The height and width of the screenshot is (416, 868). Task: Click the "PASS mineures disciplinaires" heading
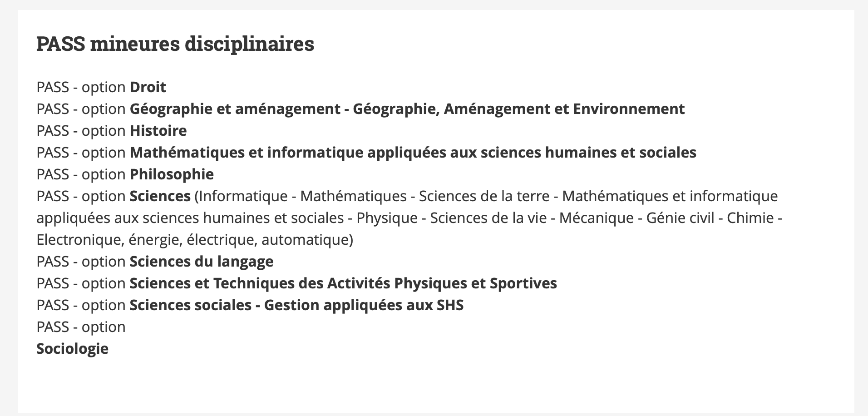(175, 44)
